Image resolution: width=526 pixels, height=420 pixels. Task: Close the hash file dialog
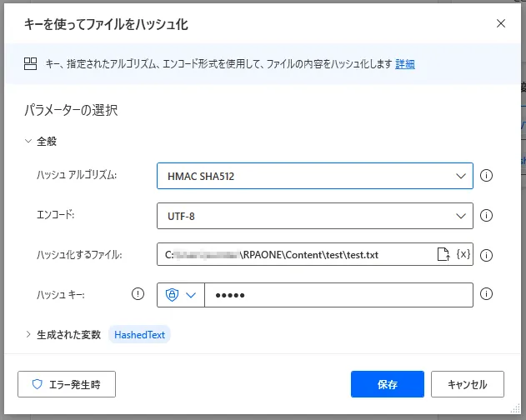tap(500, 23)
